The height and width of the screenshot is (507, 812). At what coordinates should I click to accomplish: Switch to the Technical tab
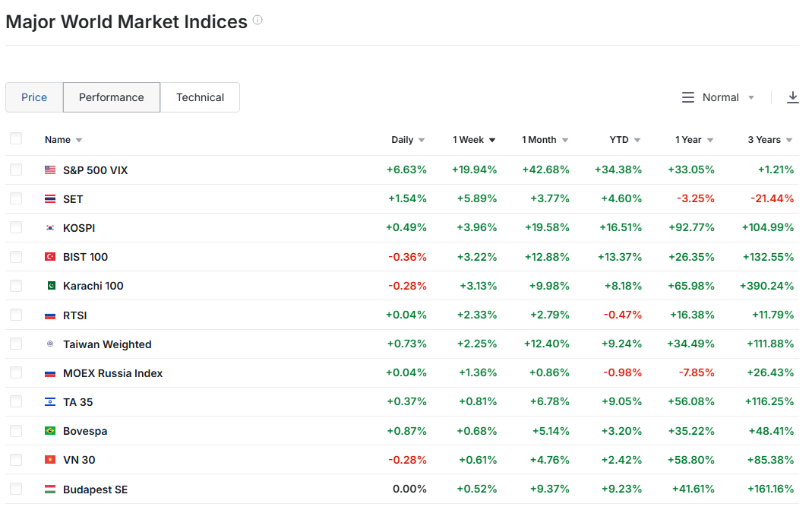tap(200, 97)
